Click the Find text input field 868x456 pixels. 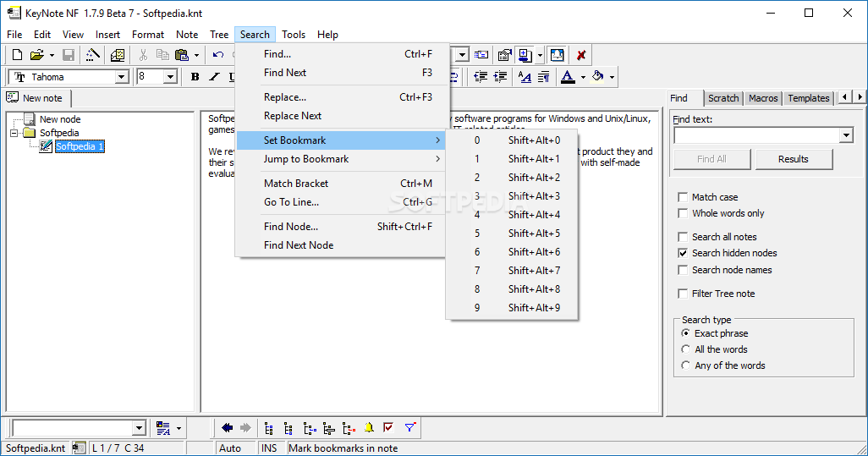[756, 135]
